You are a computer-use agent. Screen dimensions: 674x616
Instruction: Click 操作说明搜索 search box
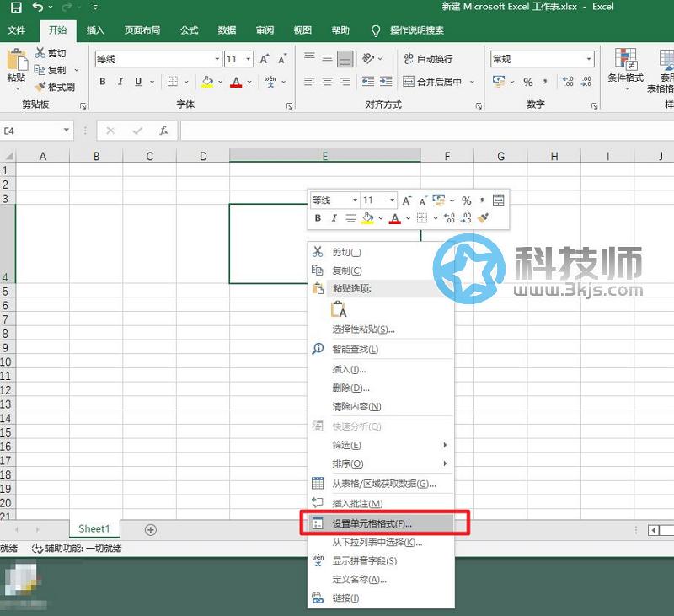coord(416,30)
